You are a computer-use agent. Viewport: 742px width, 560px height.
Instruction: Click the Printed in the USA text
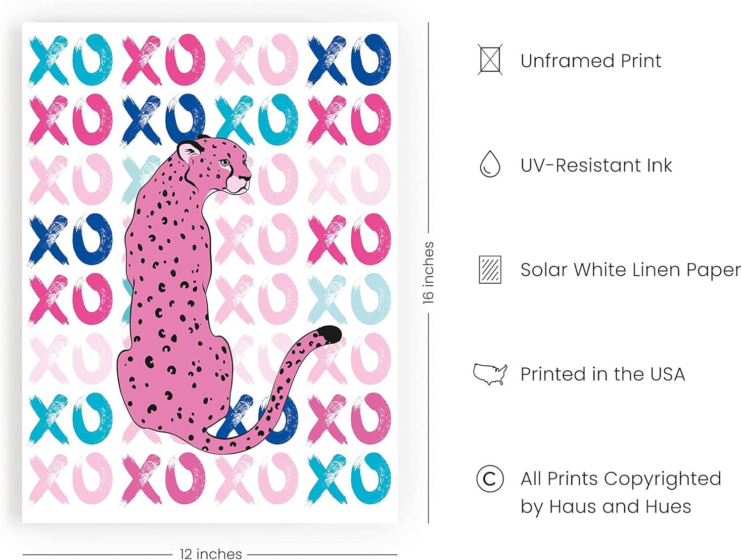603,374
